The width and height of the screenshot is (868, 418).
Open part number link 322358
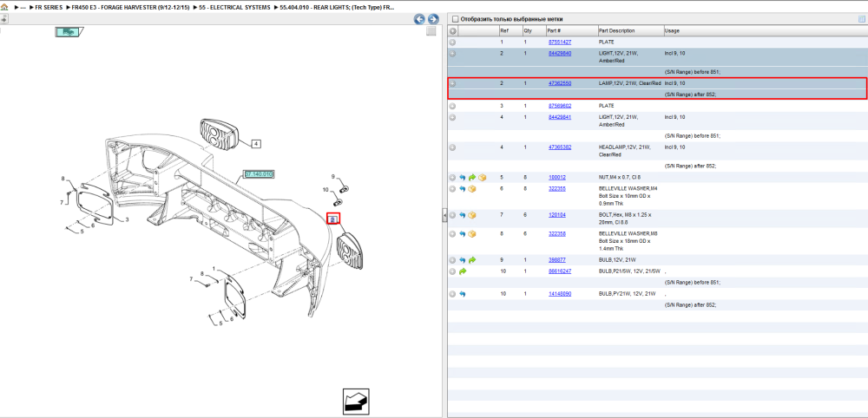(557, 234)
